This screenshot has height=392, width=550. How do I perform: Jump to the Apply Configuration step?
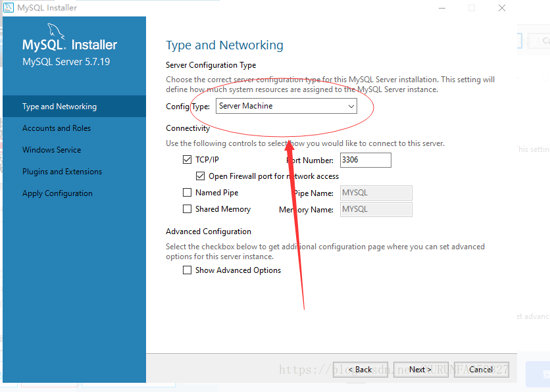pos(57,193)
